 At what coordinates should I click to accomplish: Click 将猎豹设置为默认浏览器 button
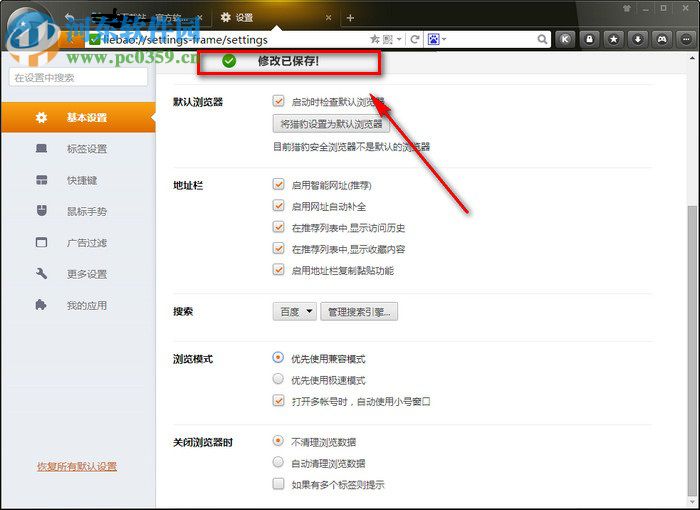pyautogui.click(x=331, y=124)
